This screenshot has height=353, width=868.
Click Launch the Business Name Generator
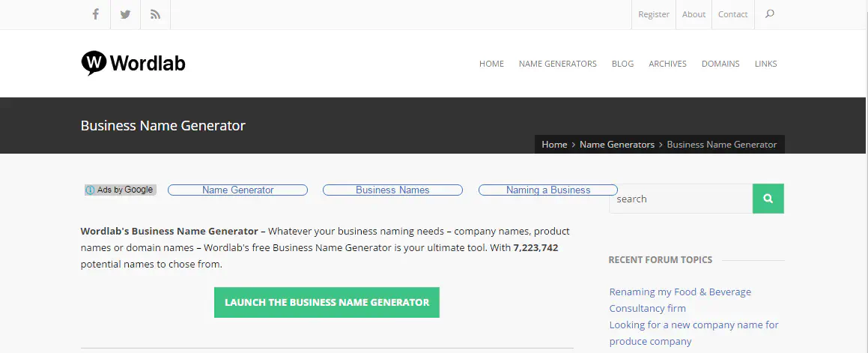tap(327, 302)
